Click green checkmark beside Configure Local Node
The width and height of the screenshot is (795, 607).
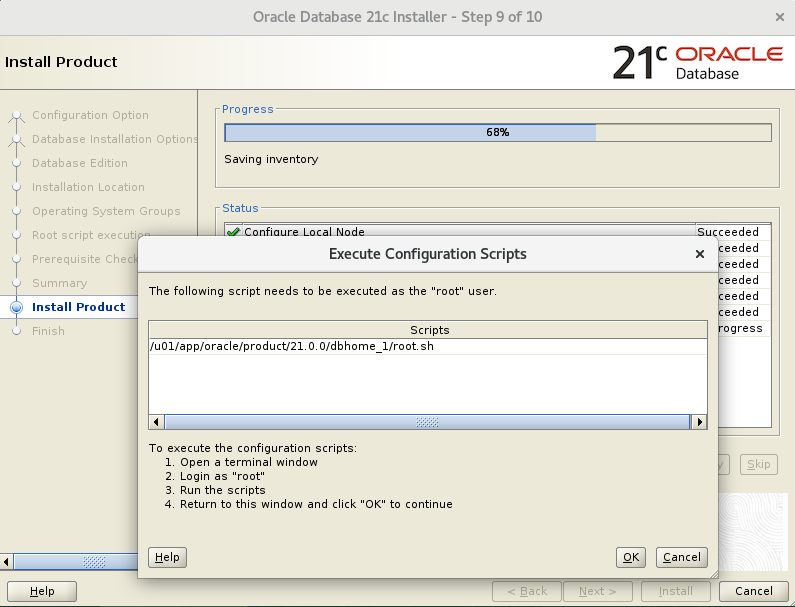tap(233, 232)
